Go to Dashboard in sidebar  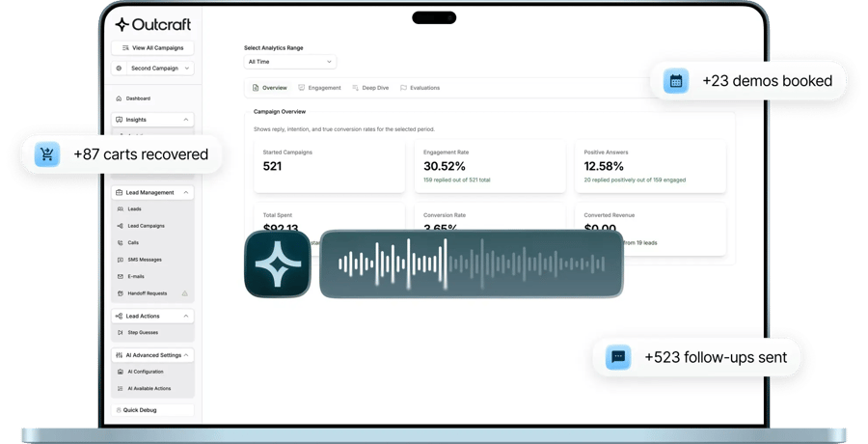138,98
